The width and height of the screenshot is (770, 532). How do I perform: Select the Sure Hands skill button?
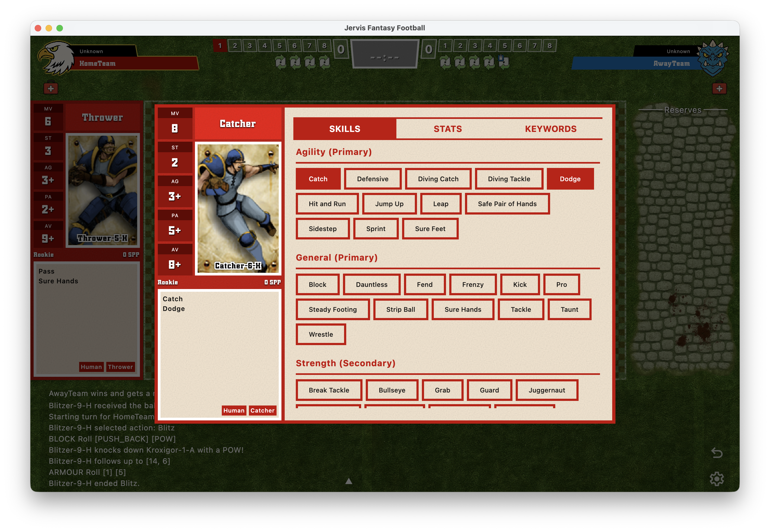pyautogui.click(x=463, y=310)
